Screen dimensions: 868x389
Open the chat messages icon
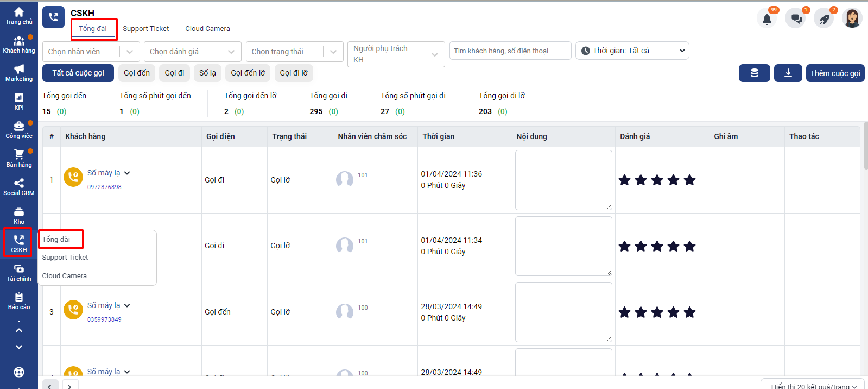(796, 19)
